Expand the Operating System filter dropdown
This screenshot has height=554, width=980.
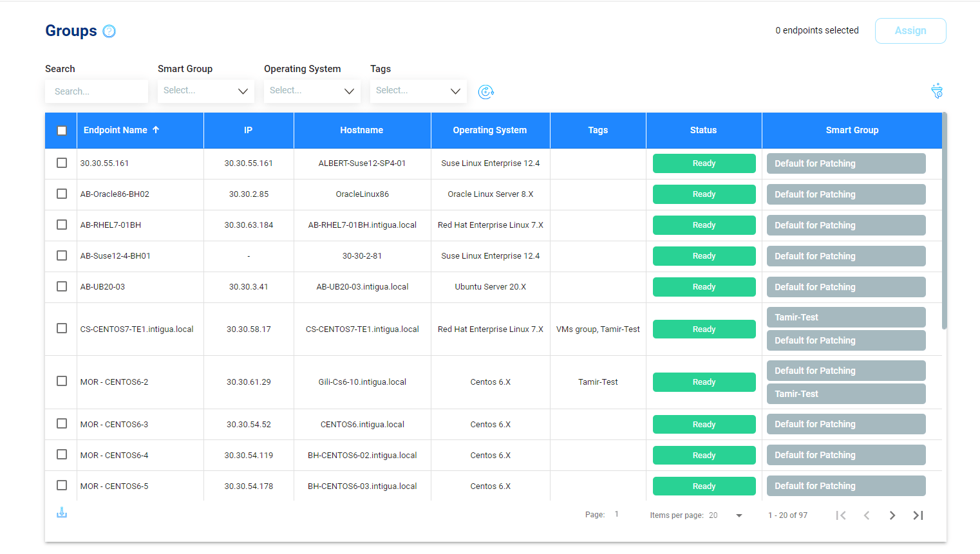tap(312, 91)
